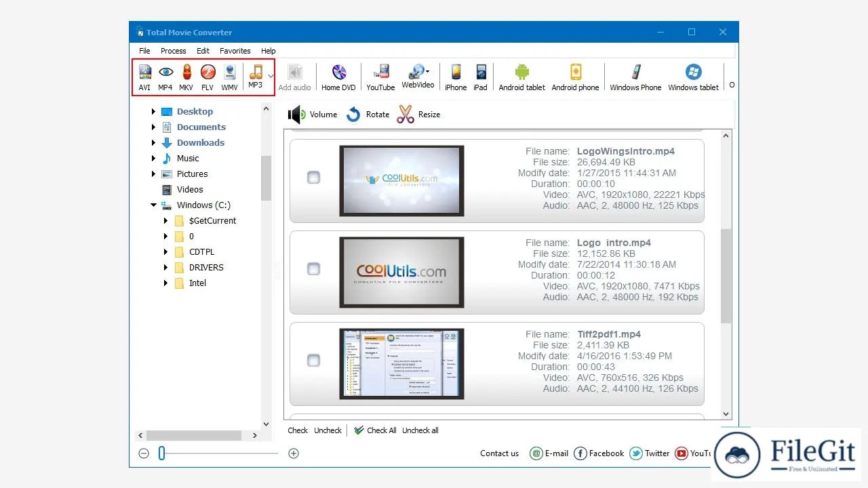This screenshot has height=488, width=868.
Task: Open the File menu
Action: pos(144,51)
